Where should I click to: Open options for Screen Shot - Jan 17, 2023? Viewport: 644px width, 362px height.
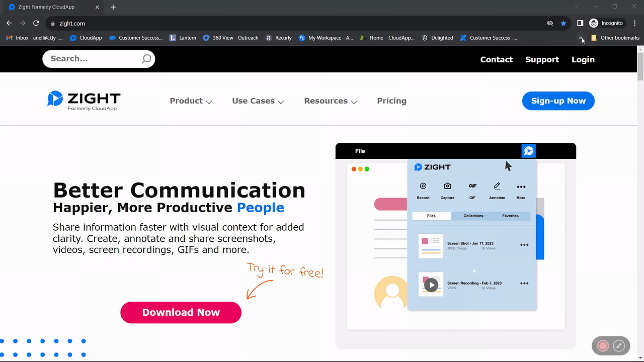tap(524, 245)
